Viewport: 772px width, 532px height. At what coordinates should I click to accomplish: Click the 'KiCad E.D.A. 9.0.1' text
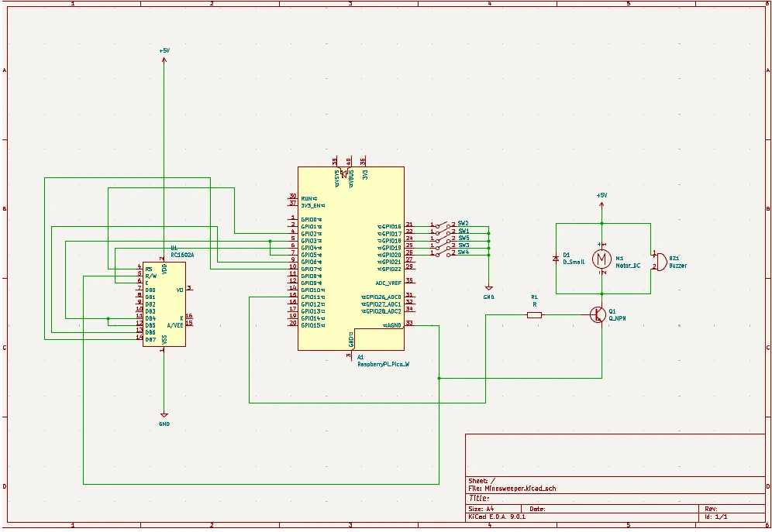tap(496, 517)
